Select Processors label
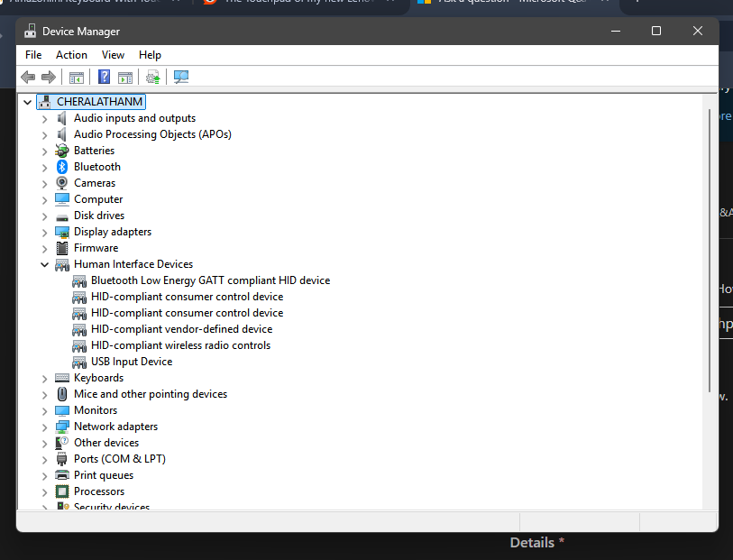This screenshot has width=733, height=560. coord(99,491)
